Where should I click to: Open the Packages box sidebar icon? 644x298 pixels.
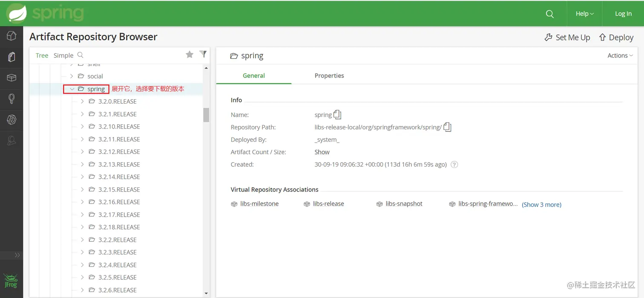[11, 78]
